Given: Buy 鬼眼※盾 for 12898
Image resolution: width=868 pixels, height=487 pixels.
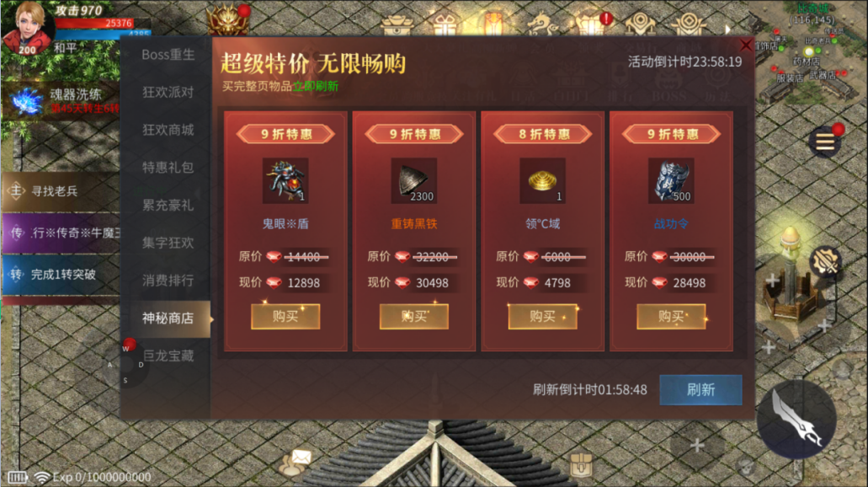Looking at the screenshot, I should pos(285,316).
